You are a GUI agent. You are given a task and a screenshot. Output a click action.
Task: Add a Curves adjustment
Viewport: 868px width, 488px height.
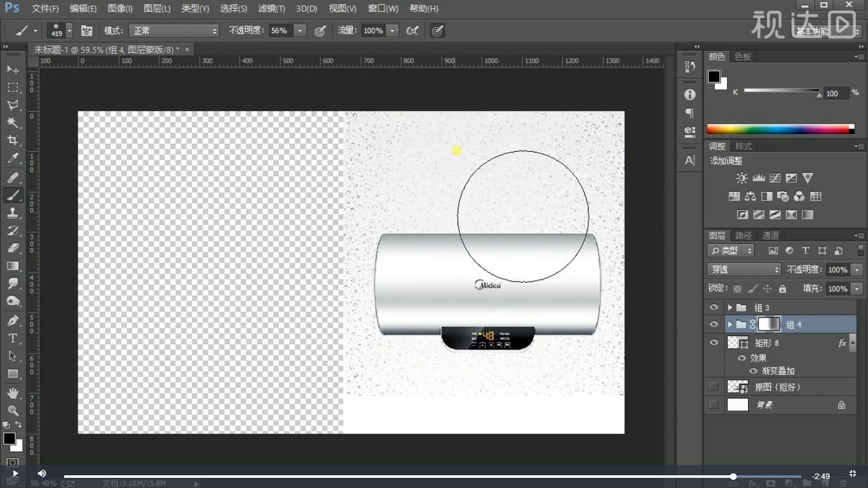click(x=775, y=178)
